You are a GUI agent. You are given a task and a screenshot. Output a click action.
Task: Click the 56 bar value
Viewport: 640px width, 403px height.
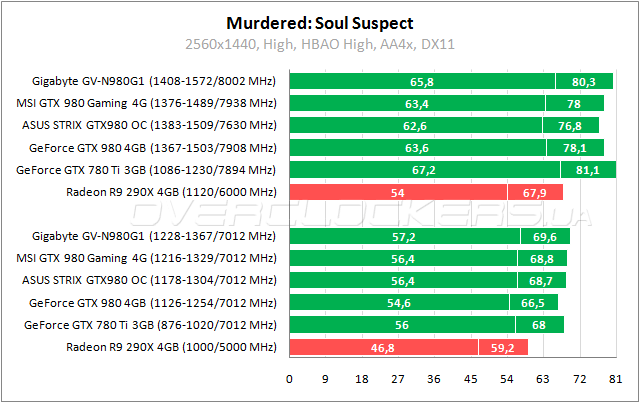(402, 325)
